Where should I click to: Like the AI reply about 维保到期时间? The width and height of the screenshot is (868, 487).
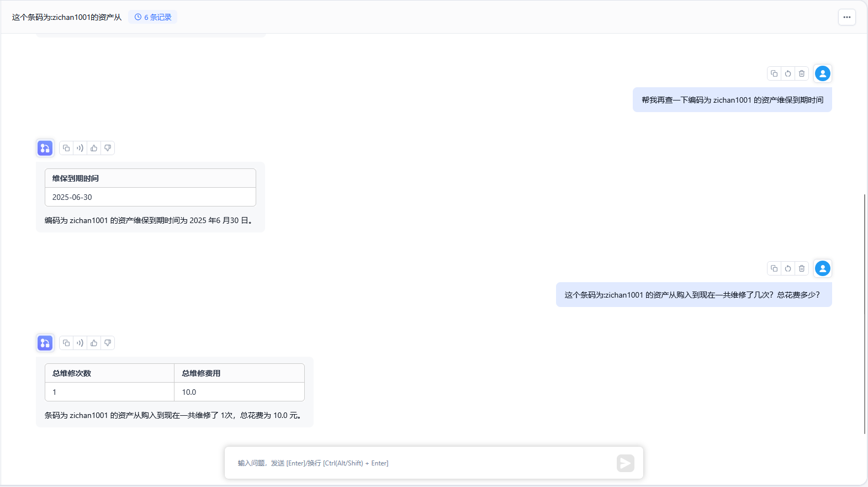pyautogui.click(x=94, y=148)
